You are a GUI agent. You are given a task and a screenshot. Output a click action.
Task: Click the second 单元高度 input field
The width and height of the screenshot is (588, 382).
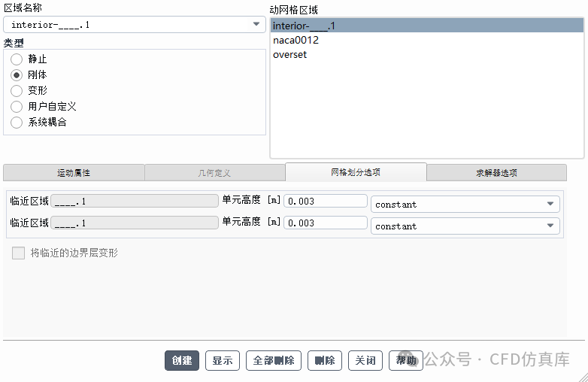(x=326, y=223)
